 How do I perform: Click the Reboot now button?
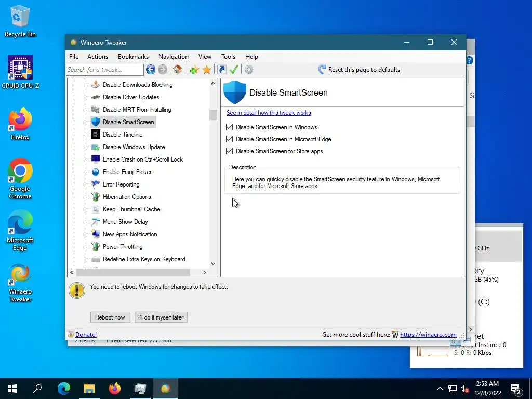coord(110,317)
